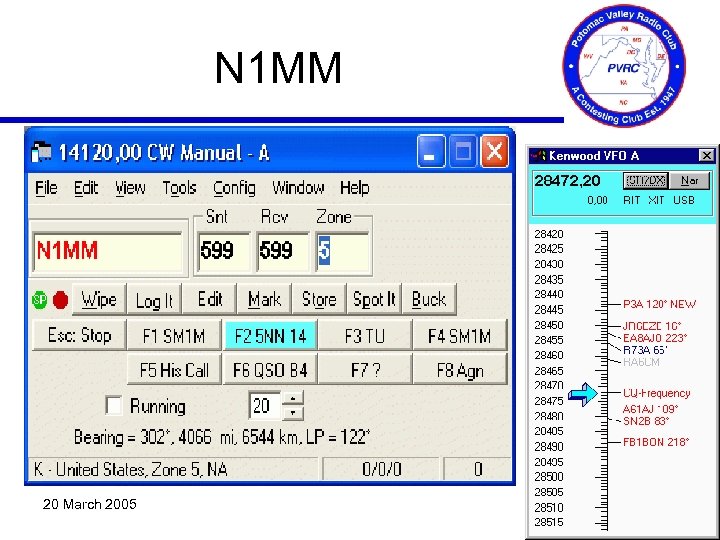Image resolution: width=720 pixels, height=540 pixels.
Task: Click the Bearing information line
Action: coord(222,437)
